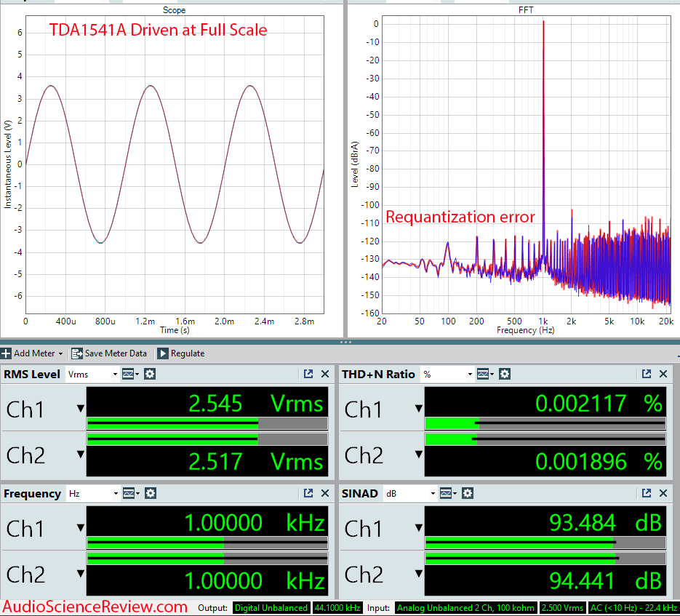The image size is (680, 616).
Task: Click the 2.500 Vrms input range setting
Action: tap(562, 608)
